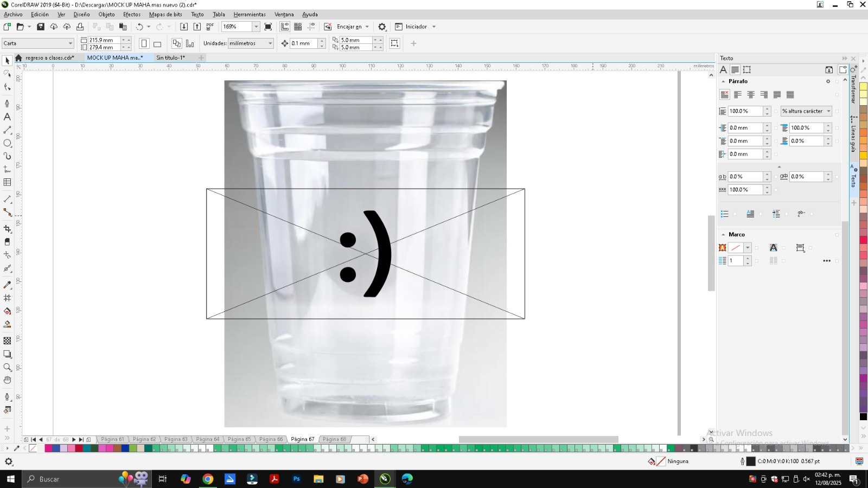Choose the Ellipse tool
868x488 pixels.
(7, 143)
